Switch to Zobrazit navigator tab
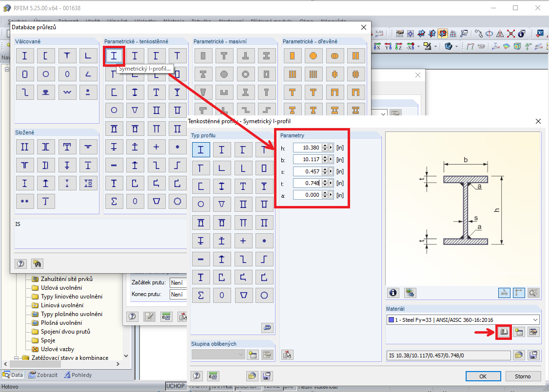 click(43, 375)
